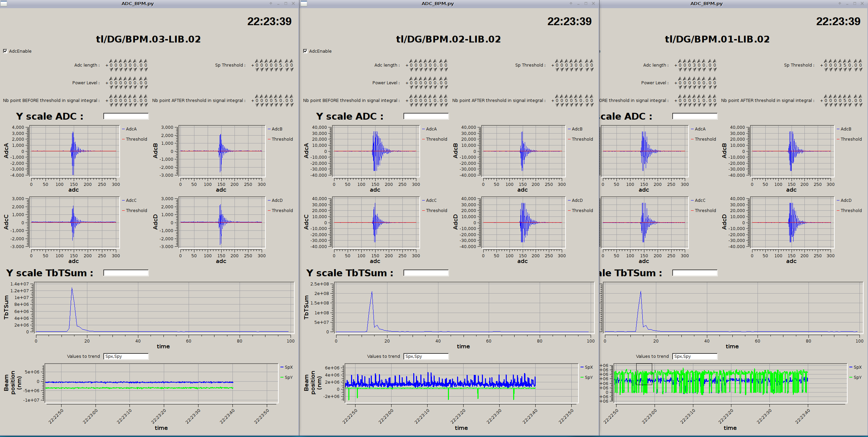Screen dimensions: 868x437
Task: Click Values to trend field in BPM.02 window
Action: click(426, 356)
